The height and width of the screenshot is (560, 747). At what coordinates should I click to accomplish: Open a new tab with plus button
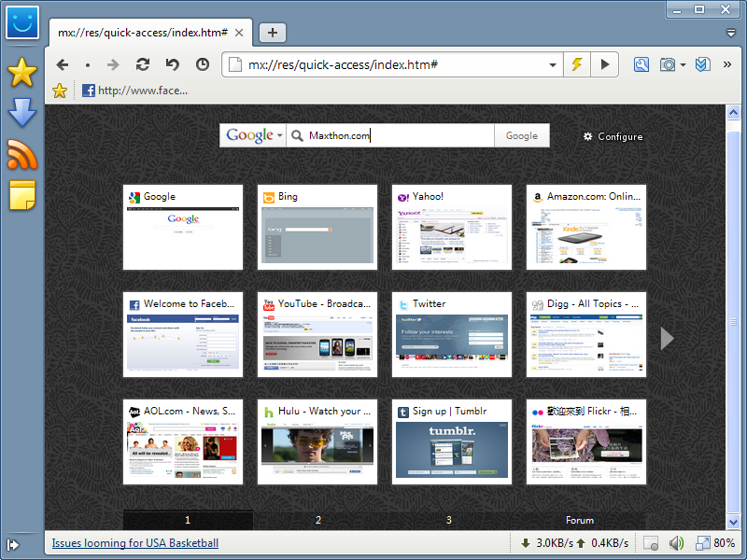(273, 33)
